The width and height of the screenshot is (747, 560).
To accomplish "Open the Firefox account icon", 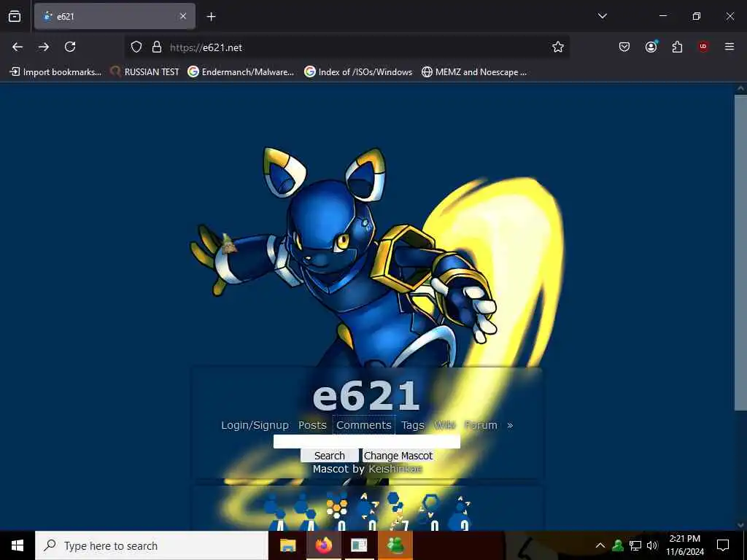I will pyautogui.click(x=651, y=47).
